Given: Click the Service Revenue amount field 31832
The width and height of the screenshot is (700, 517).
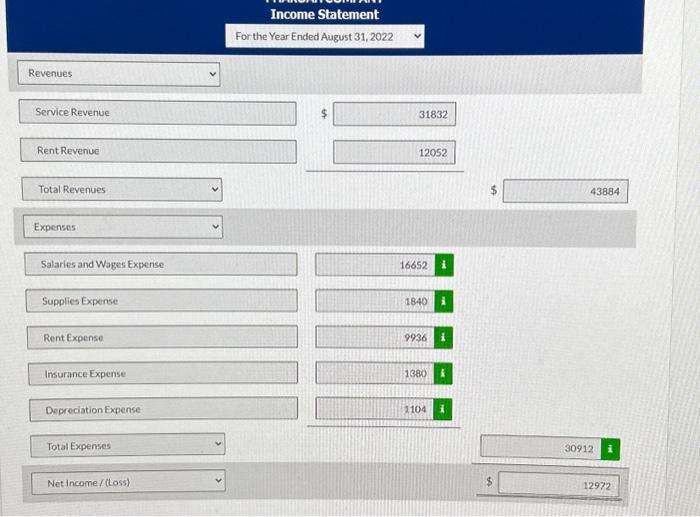Looking at the screenshot, I should (x=394, y=114).
